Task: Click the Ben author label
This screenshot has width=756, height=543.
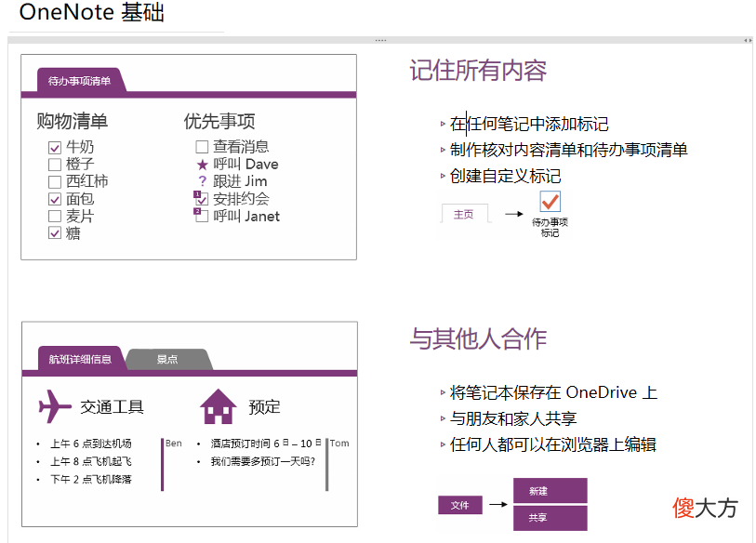Action: [174, 444]
